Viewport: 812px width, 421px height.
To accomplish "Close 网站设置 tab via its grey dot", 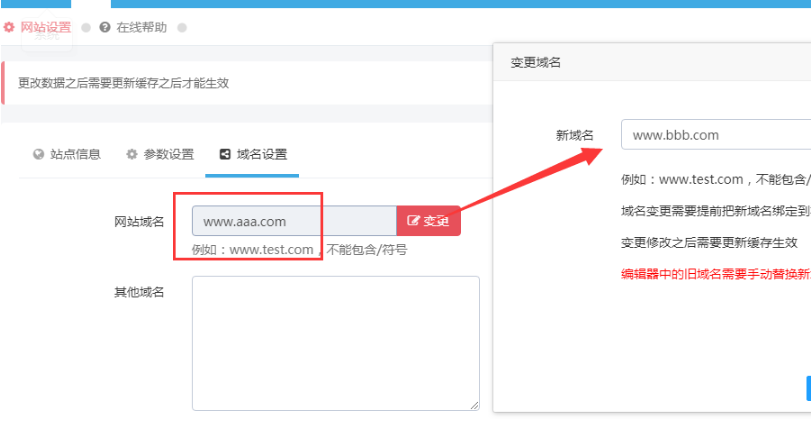I will click(x=86, y=27).
